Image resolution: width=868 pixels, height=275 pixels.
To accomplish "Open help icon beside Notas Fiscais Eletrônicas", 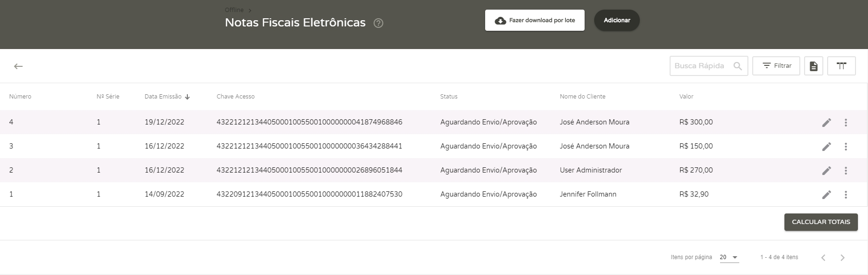I will [379, 23].
